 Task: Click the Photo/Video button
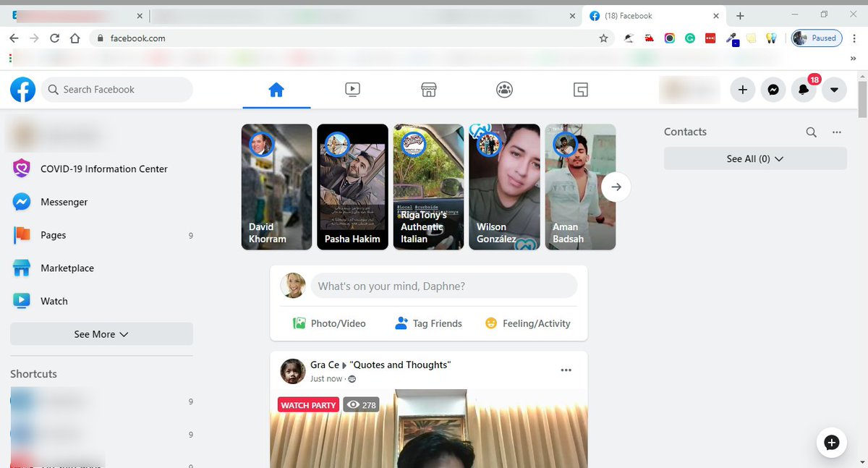[x=329, y=323]
